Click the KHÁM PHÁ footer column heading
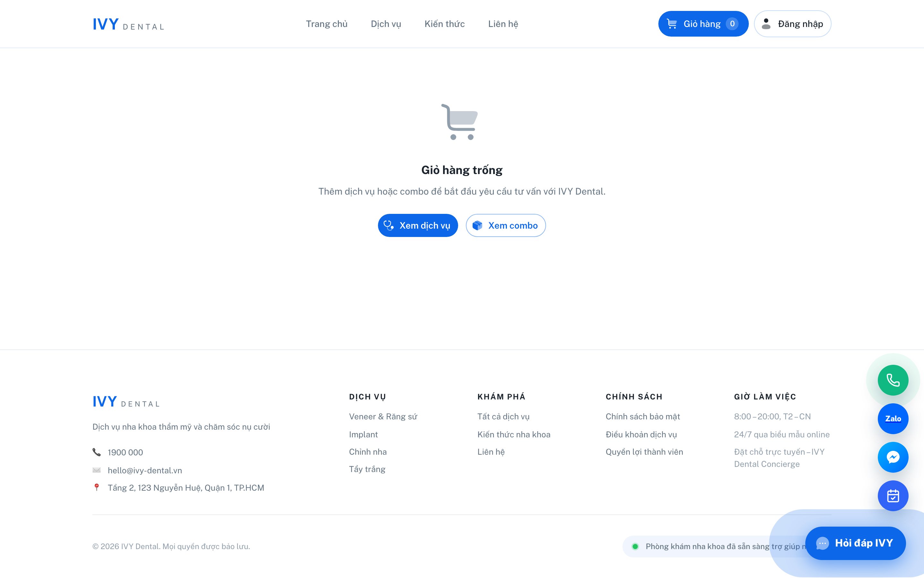The image size is (924, 578). click(x=501, y=397)
